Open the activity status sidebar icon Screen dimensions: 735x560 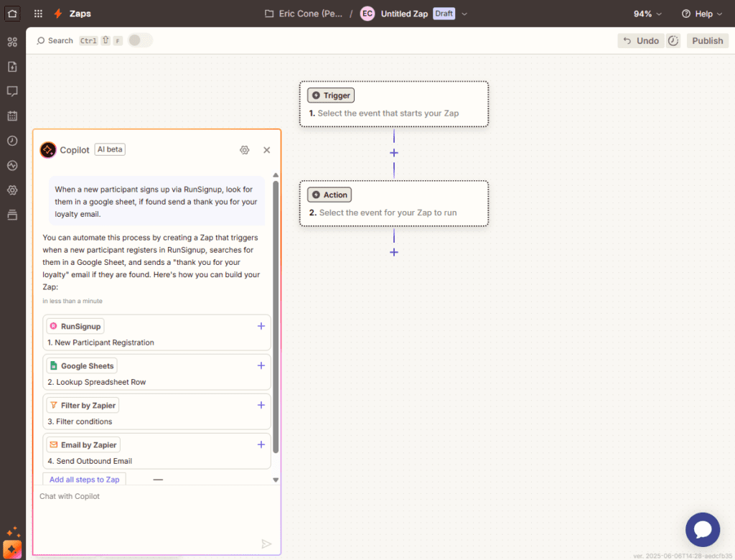point(12,166)
